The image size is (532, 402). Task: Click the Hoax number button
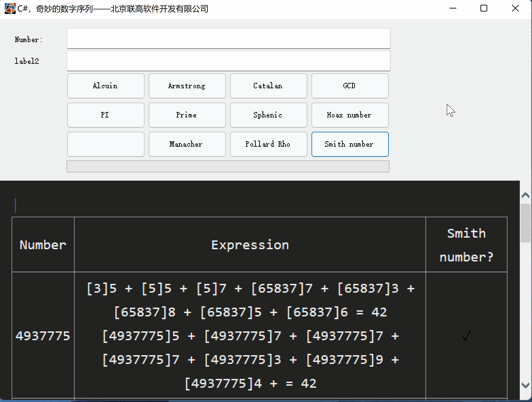(x=350, y=115)
